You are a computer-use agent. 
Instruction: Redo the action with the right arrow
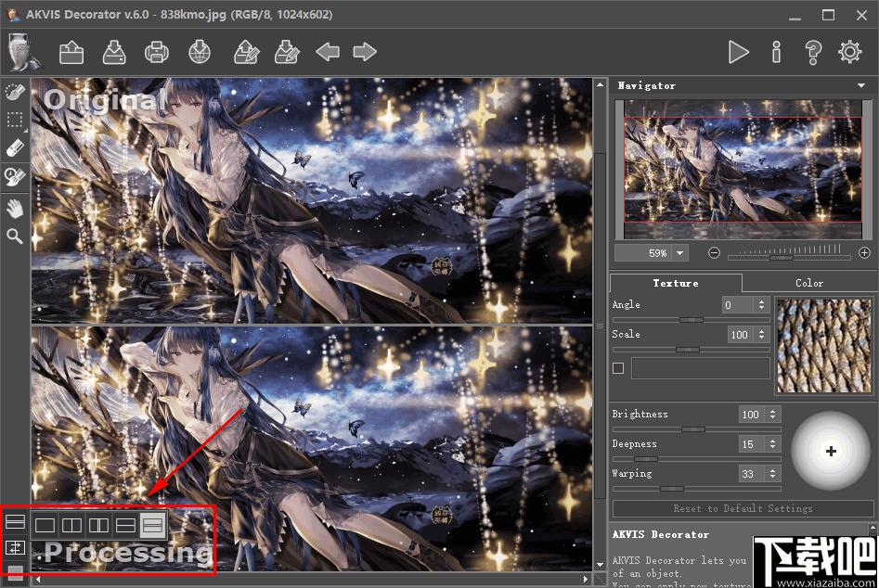click(x=365, y=52)
